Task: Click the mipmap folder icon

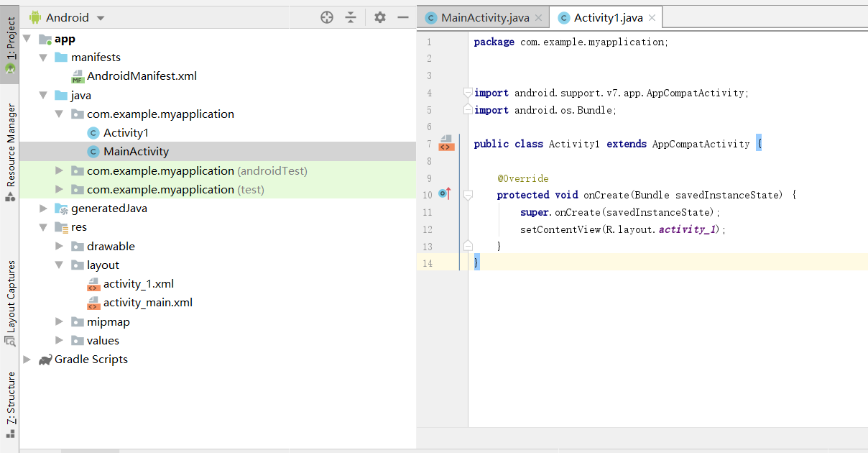Action: [x=78, y=321]
